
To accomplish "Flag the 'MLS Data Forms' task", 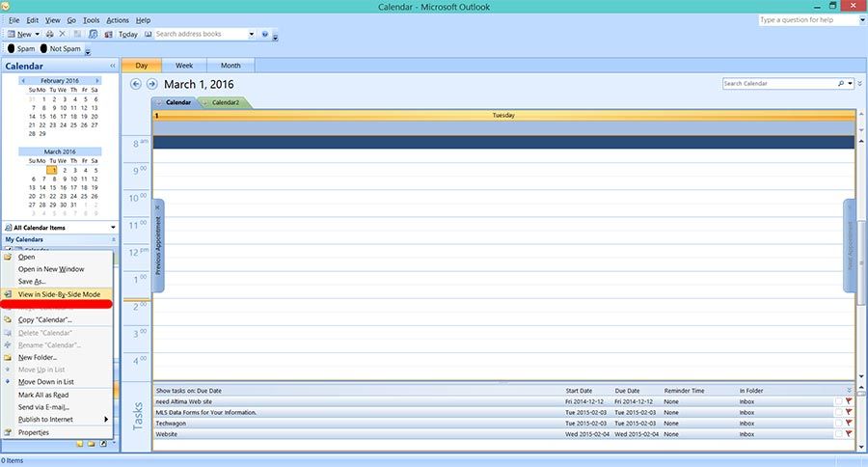I will (x=849, y=412).
